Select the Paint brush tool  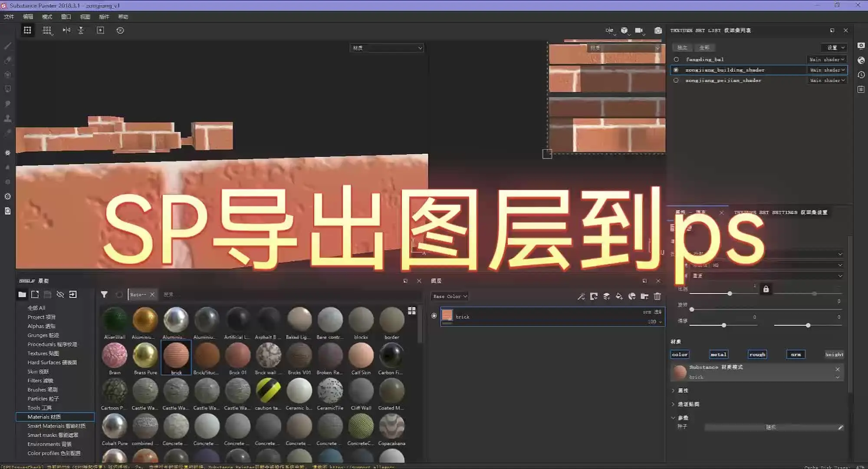click(x=8, y=46)
